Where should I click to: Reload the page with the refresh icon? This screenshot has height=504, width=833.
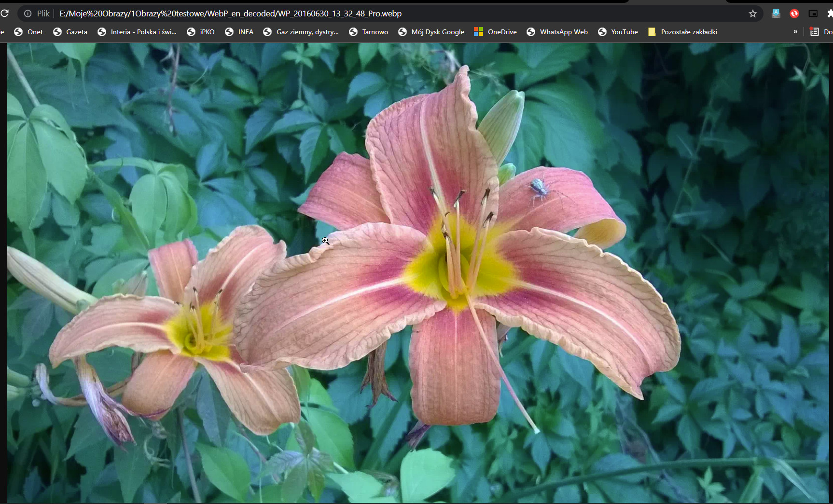pos(4,14)
